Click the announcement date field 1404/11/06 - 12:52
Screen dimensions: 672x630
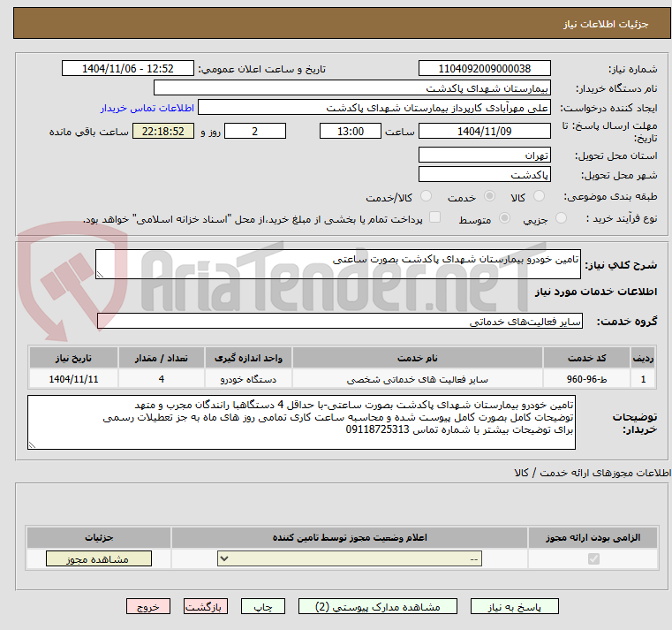(x=128, y=69)
